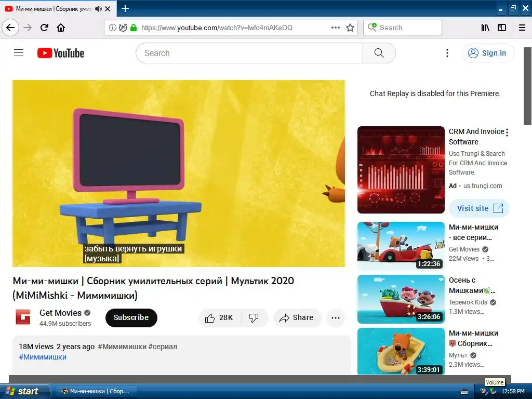Screen dimensions: 532x399
Task: Click the tracking protection shield icon
Action: tap(123, 28)
